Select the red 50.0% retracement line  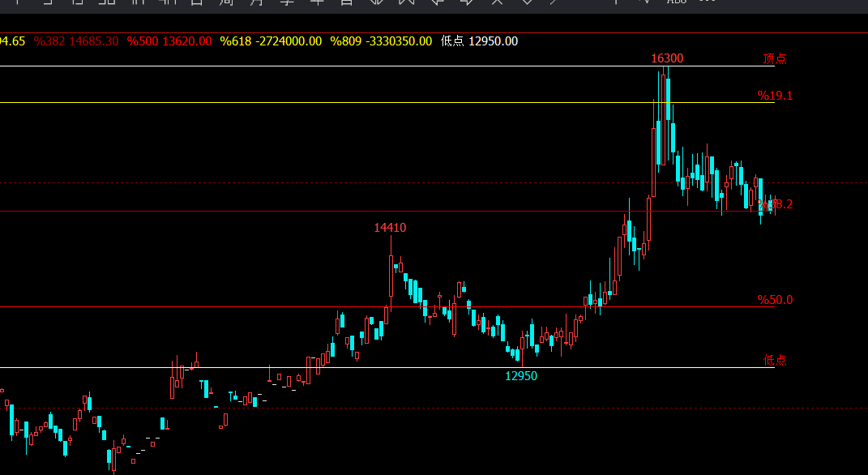387,306
